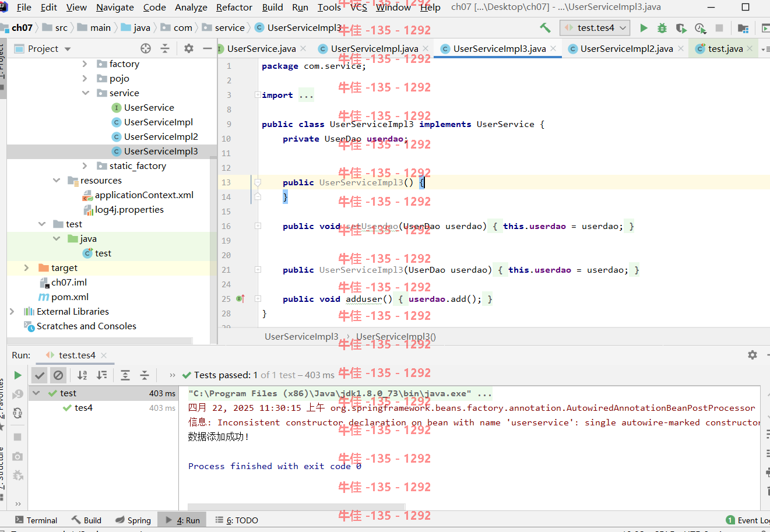
Task: Collapse the service folder
Action: (85, 93)
